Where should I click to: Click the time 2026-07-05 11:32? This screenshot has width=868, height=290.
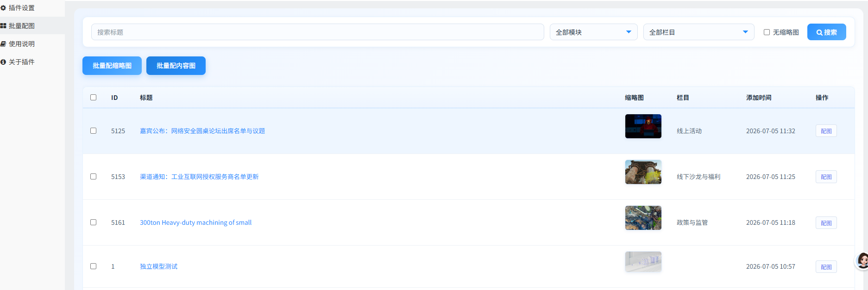pyautogui.click(x=770, y=131)
